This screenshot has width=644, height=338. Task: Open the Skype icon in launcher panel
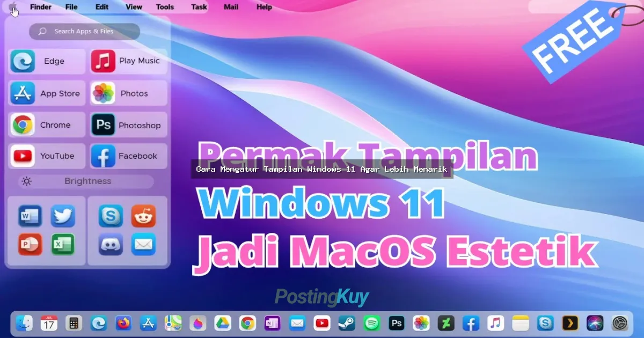coord(111,216)
